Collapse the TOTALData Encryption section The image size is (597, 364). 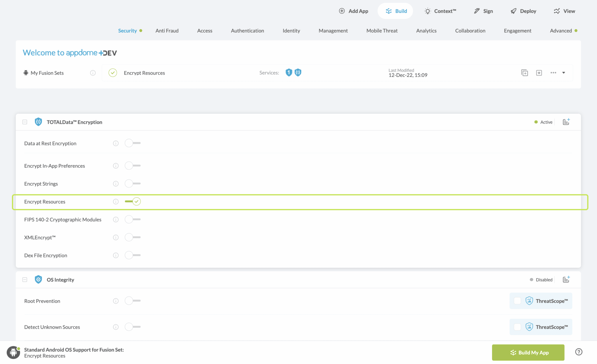tap(25, 122)
